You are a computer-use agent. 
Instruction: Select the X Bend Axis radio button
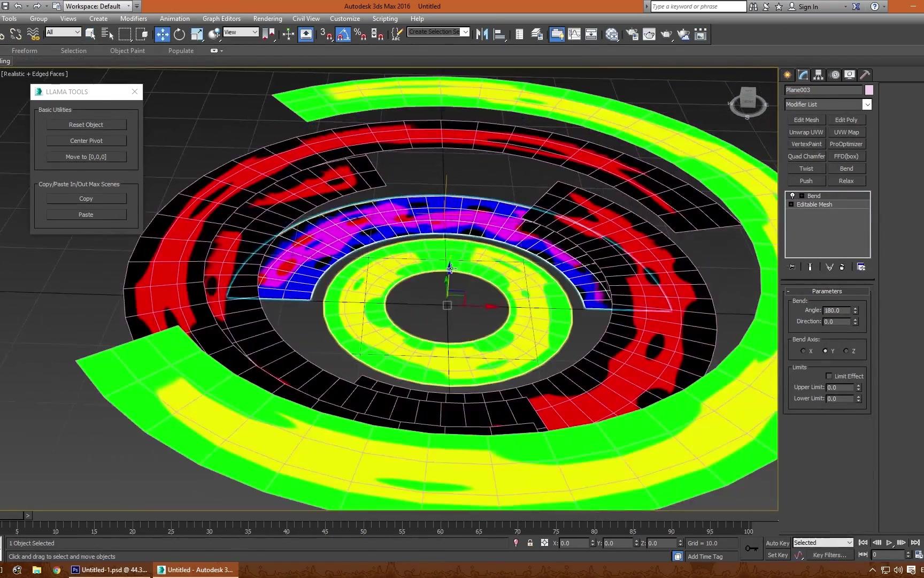tap(803, 351)
